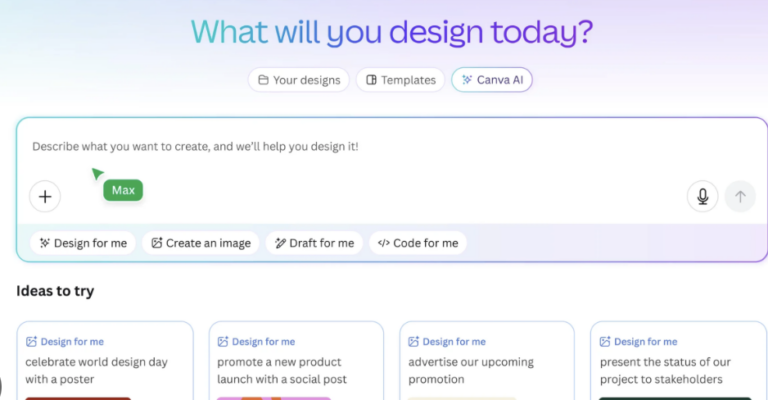Select the Canva AI tab
Image resolution: width=768 pixels, height=400 pixels.
click(492, 80)
